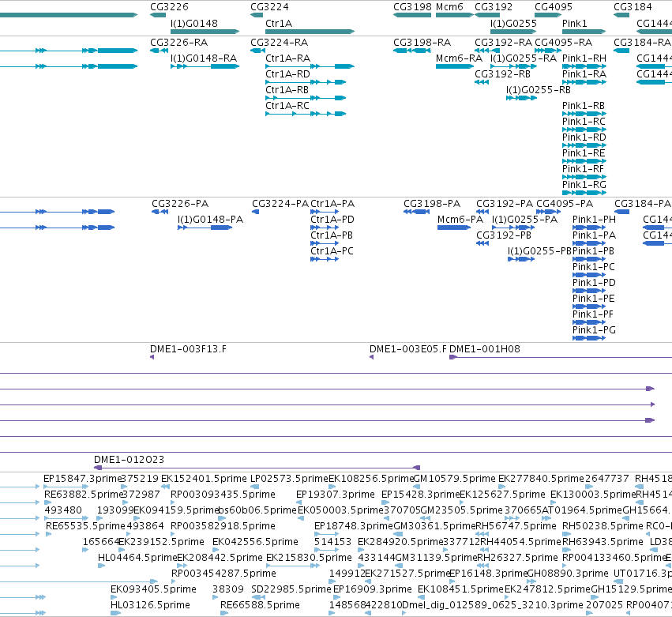
Task: Click the CG3192 gene label
Action: click(494, 7)
